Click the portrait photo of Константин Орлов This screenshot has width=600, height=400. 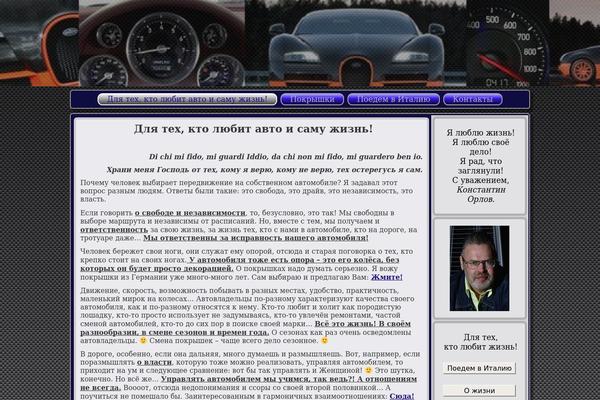[x=479, y=268]
